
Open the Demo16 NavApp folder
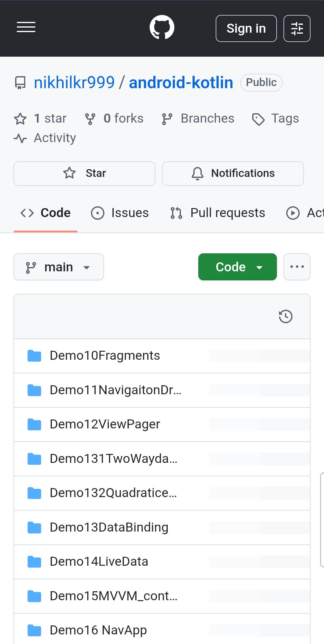tap(98, 630)
